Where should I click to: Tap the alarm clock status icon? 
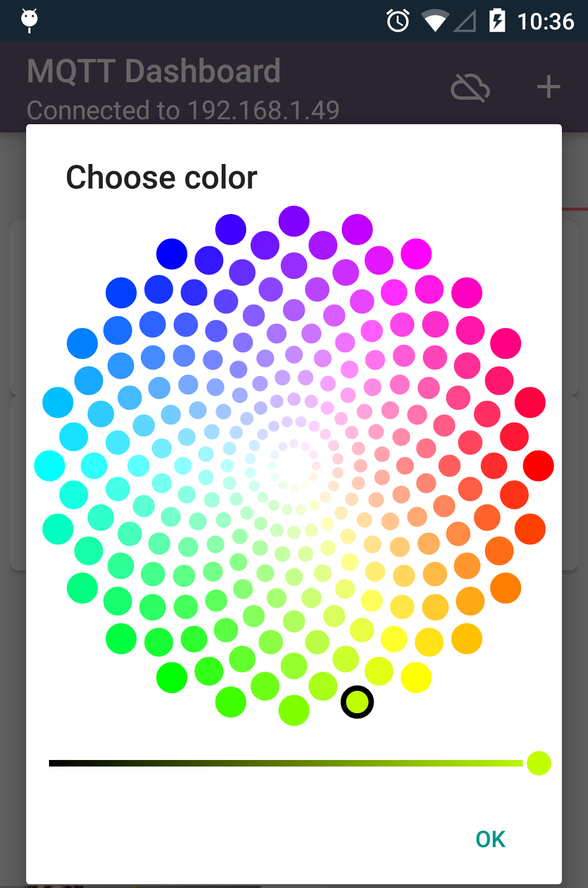click(398, 21)
